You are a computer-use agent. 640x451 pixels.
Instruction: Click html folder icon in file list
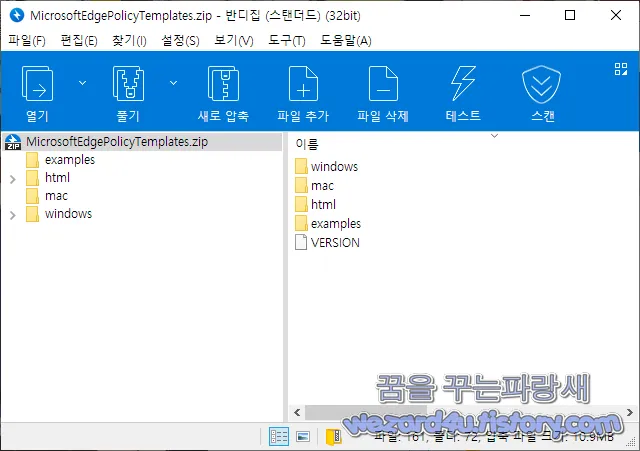point(301,204)
